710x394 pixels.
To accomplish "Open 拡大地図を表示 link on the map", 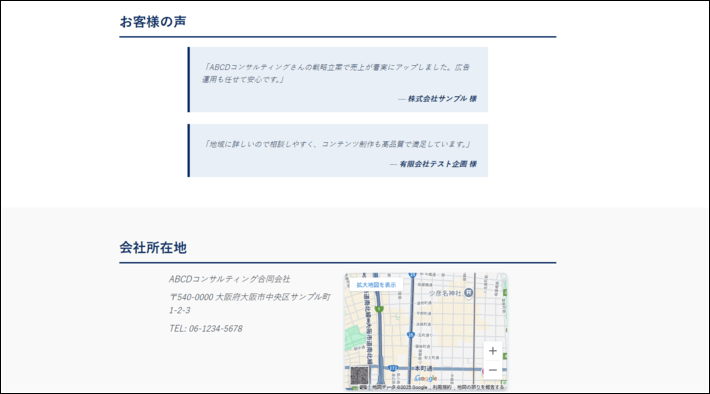I will pyautogui.click(x=376, y=285).
